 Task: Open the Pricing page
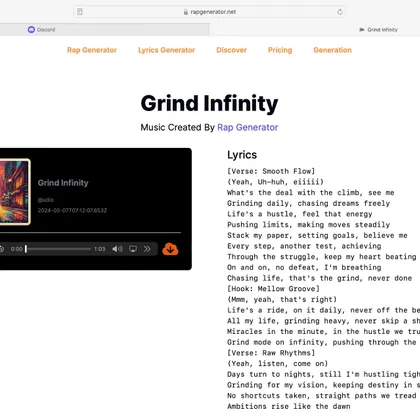[280, 50]
